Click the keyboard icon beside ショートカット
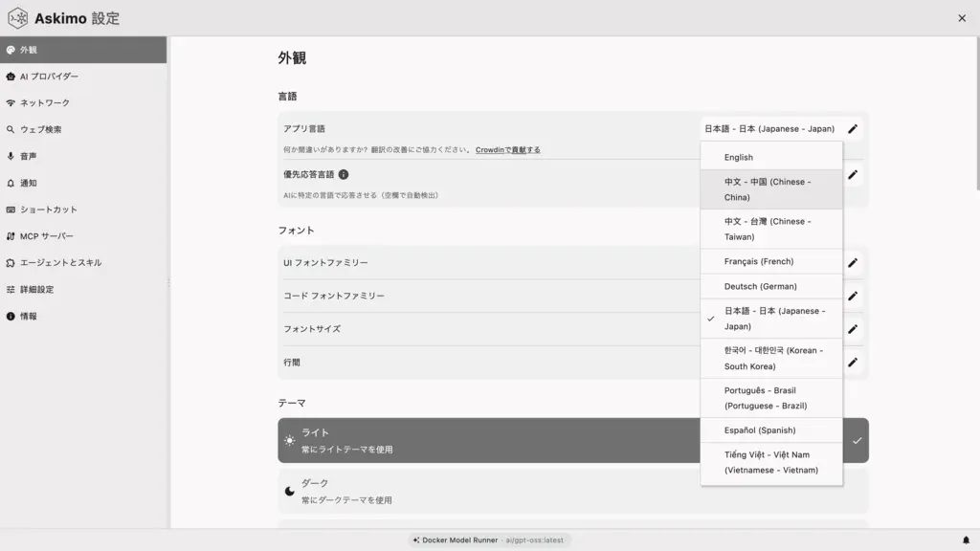 (x=11, y=209)
